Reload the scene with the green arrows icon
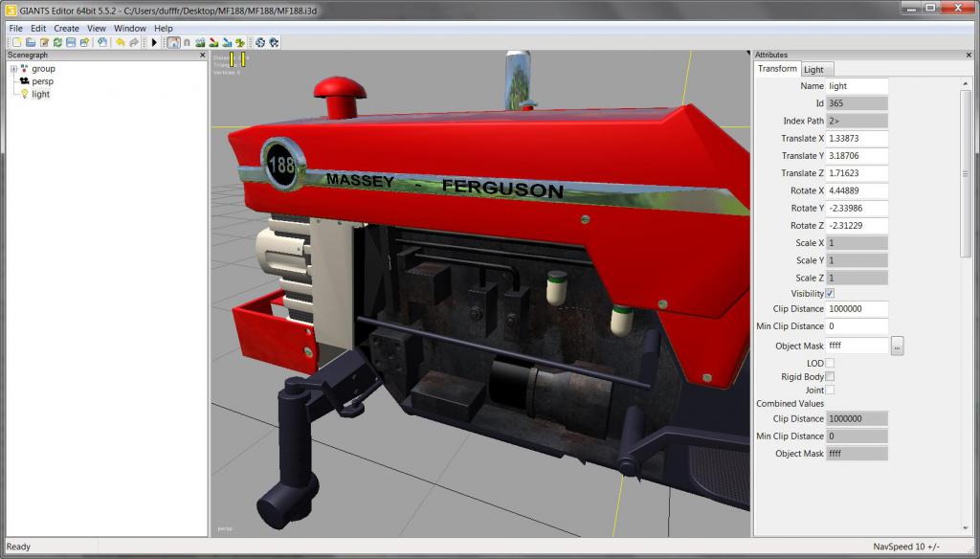The image size is (980, 559). coord(57,42)
